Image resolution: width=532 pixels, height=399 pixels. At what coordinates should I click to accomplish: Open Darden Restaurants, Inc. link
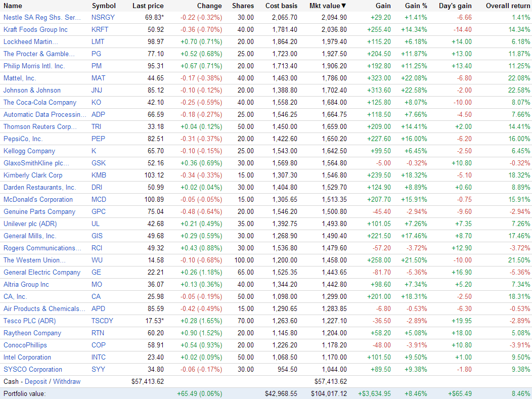pos(39,187)
